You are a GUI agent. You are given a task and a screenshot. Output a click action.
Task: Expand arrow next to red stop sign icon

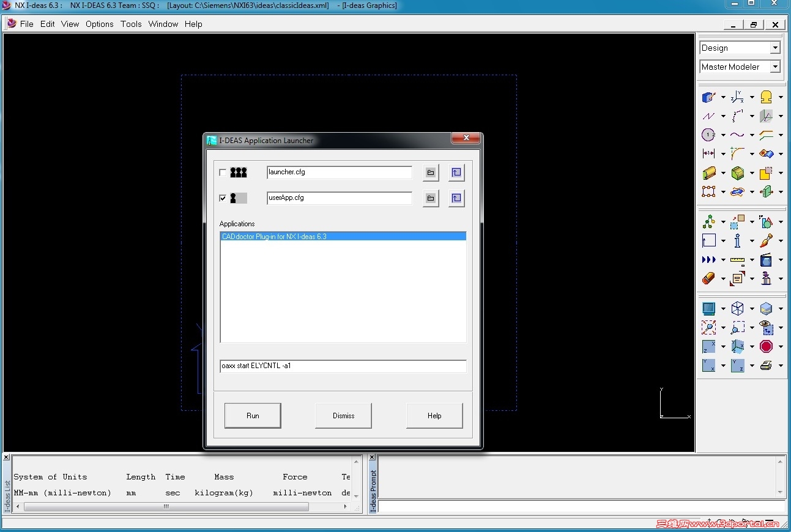tap(781, 347)
